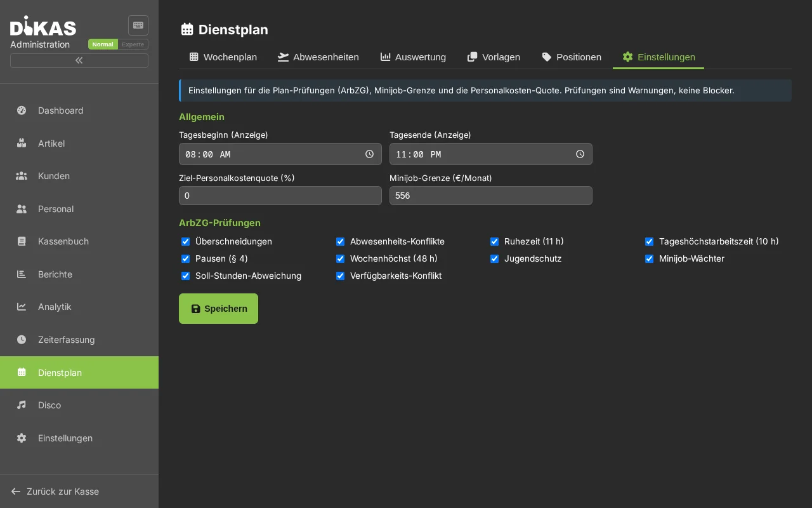Open the Abwesenheiten tab
The image size is (812, 508).
[x=318, y=57]
